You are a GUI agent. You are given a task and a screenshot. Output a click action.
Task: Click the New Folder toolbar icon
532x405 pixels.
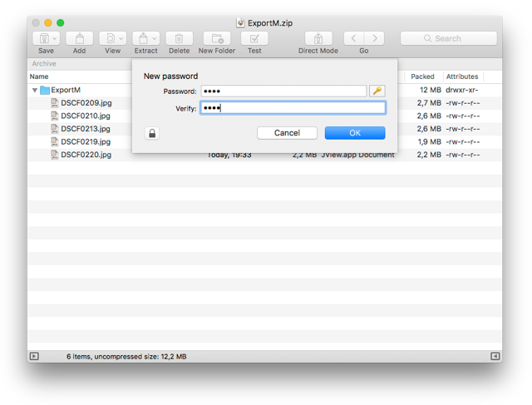tap(216, 38)
